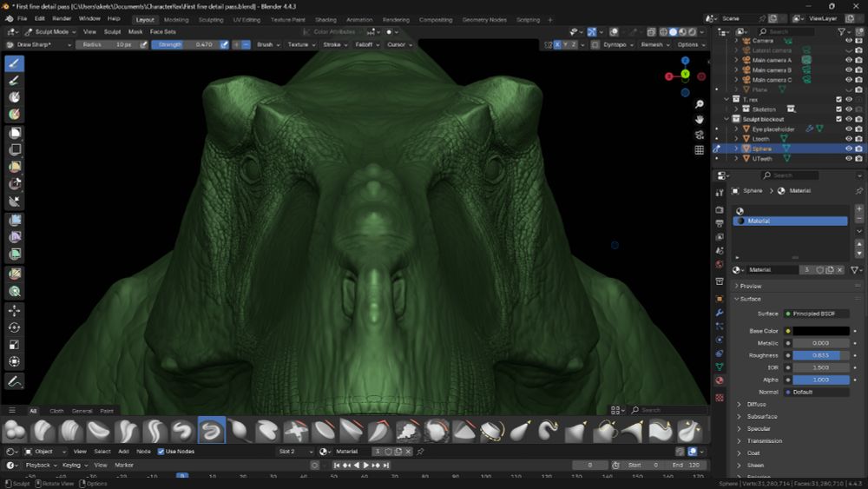Viewport: 868px width, 489px height.
Task: Open the Playback popover
Action: click(x=42, y=466)
